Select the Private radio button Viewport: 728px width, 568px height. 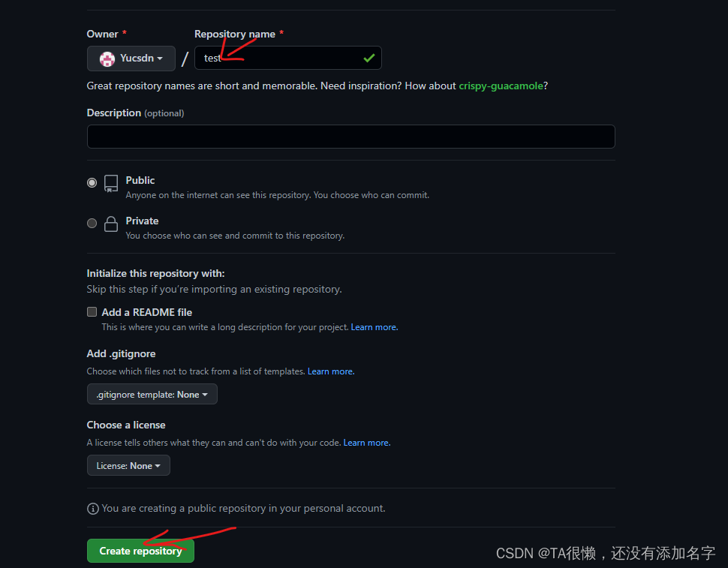coord(92,223)
